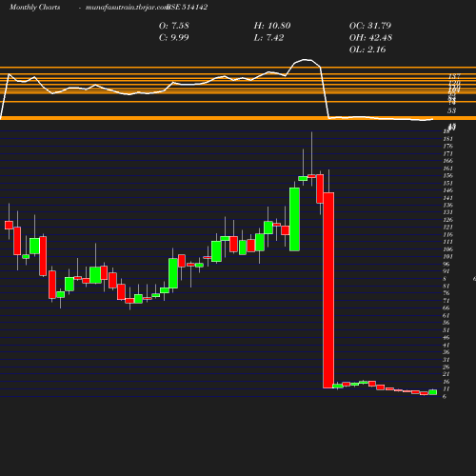
Task: Click the 46 price axis label
Action: pyautogui.click(x=446, y=338)
